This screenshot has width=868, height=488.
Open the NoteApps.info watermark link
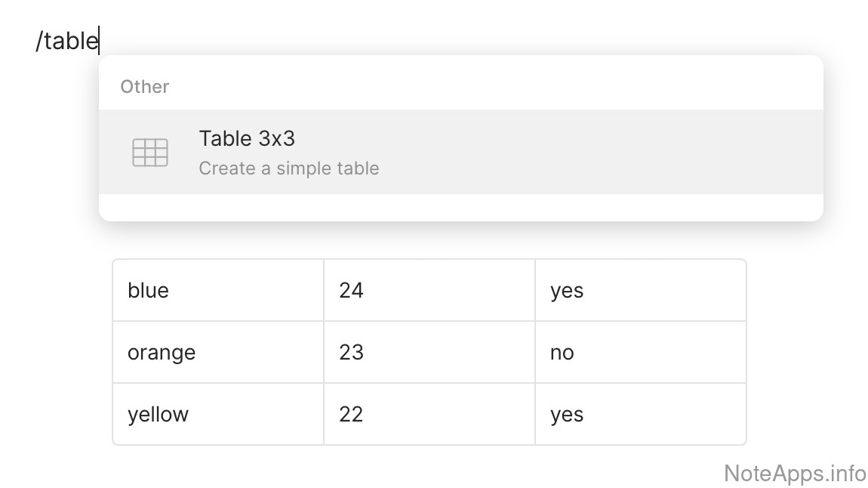click(795, 474)
